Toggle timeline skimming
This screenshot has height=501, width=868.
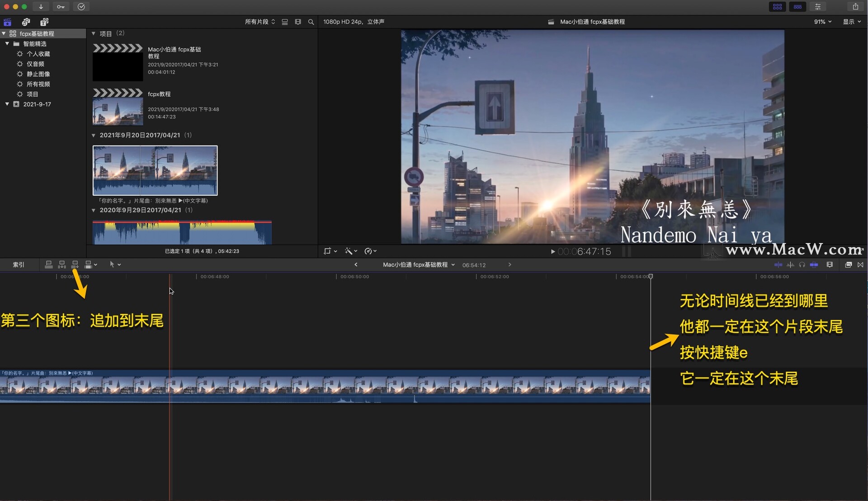[778, 265]
